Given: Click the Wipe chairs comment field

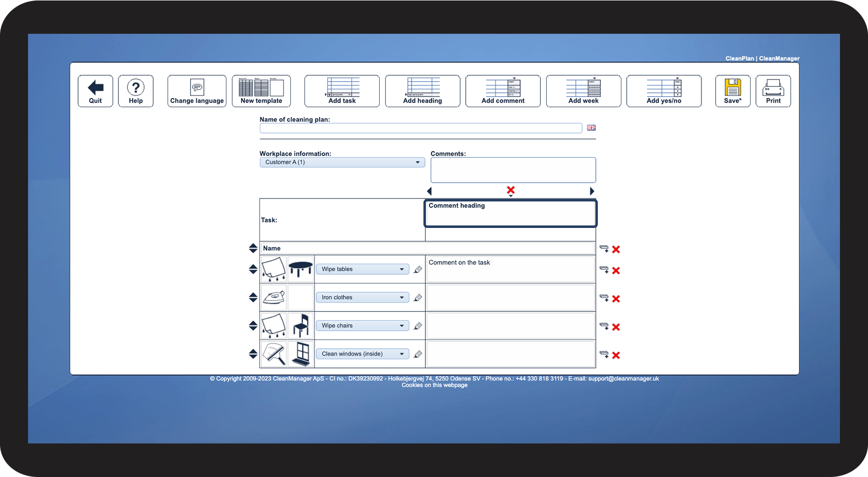Looking at the screenshot, I should click(511, 326).
